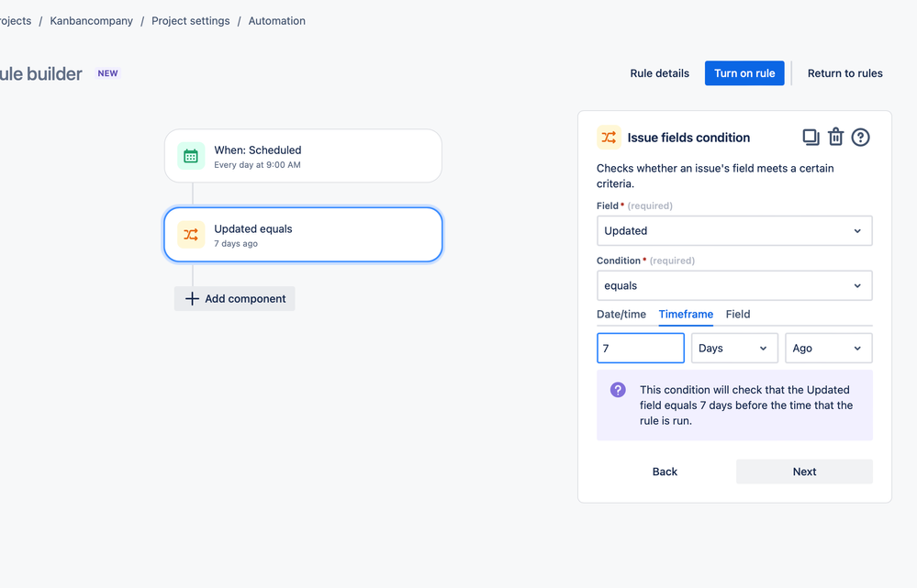Click the duplicate component icon
This screenshot has width=917, height=588.
pyautogui.click(x=811, y=138)
